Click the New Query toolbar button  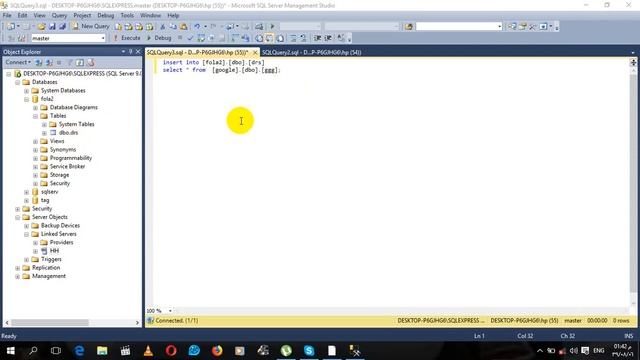91,26
